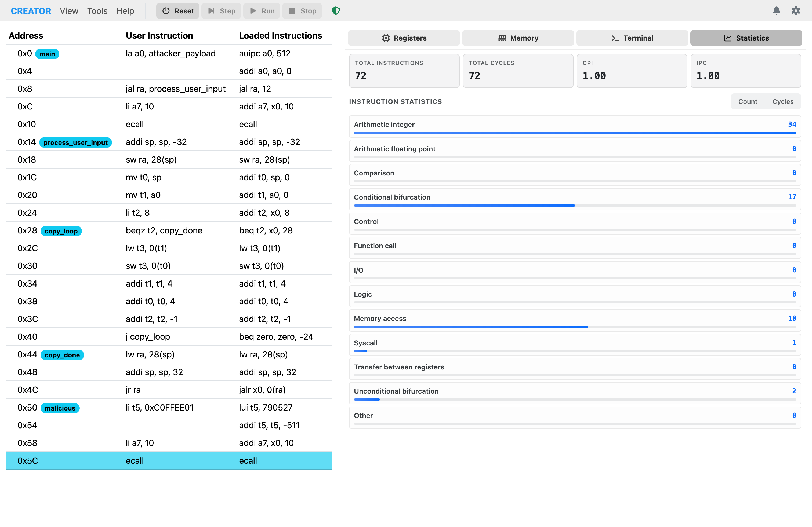Click the malicious label tag

click(60, 408)
